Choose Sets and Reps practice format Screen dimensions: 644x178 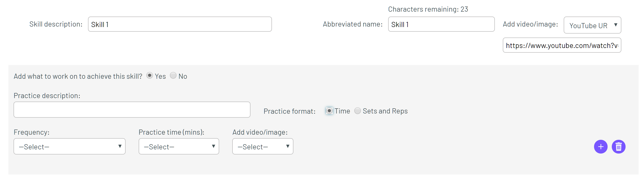[358, 111]
